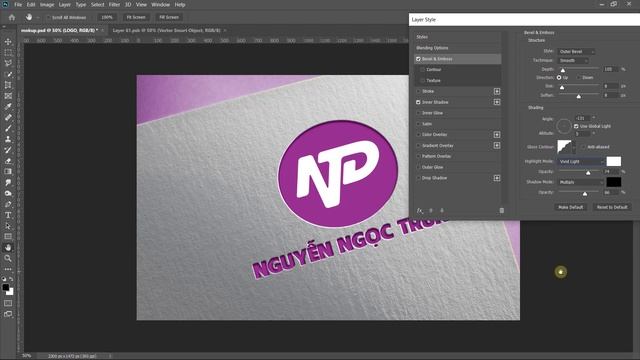This screenshot has width=640, height=360.
Task: Toggle Use Global Light checkbox
Action: (576, 127)
